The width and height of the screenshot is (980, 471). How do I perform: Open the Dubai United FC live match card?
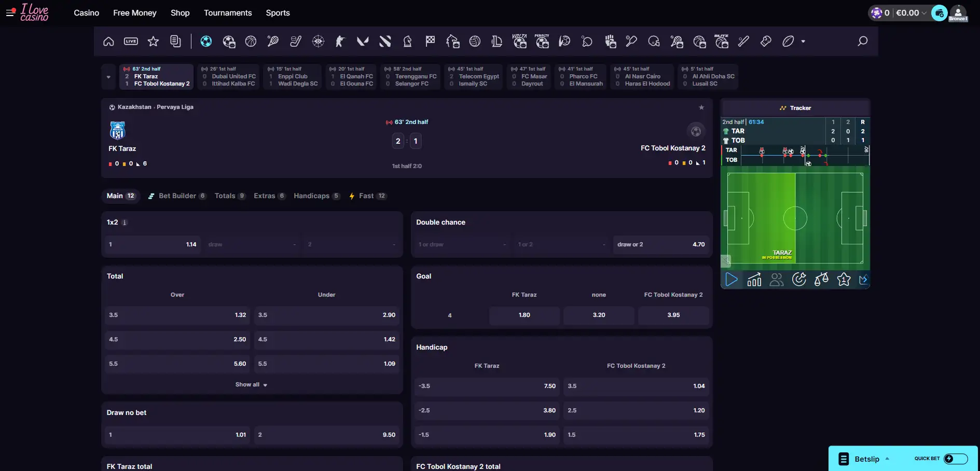click(229, 77)
